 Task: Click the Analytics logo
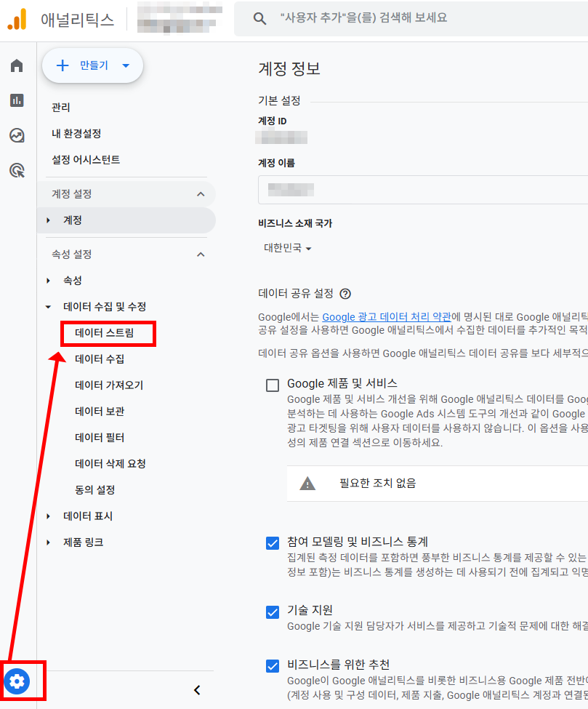(17, 20)
